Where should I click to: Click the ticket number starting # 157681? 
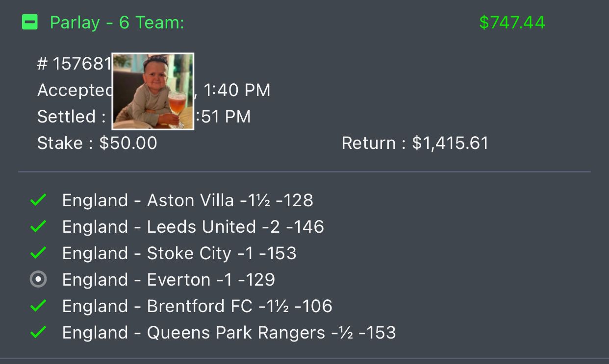(74, 64)
